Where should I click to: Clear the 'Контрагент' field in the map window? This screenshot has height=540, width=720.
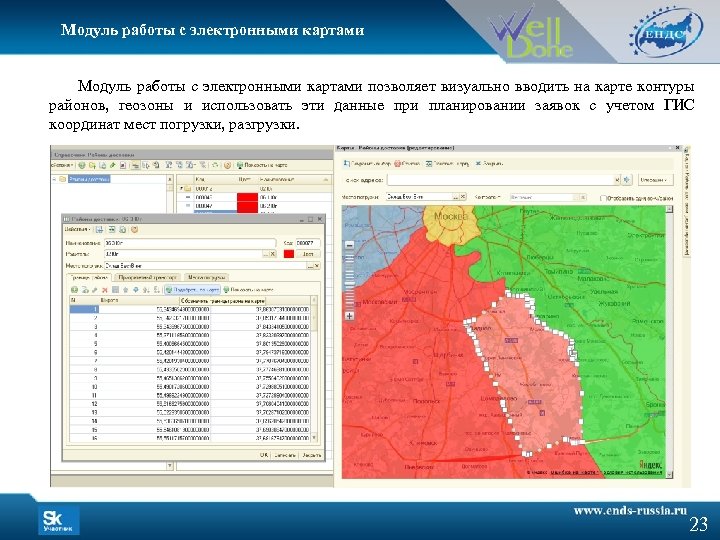pyautogui.click(x=583, y=197)
